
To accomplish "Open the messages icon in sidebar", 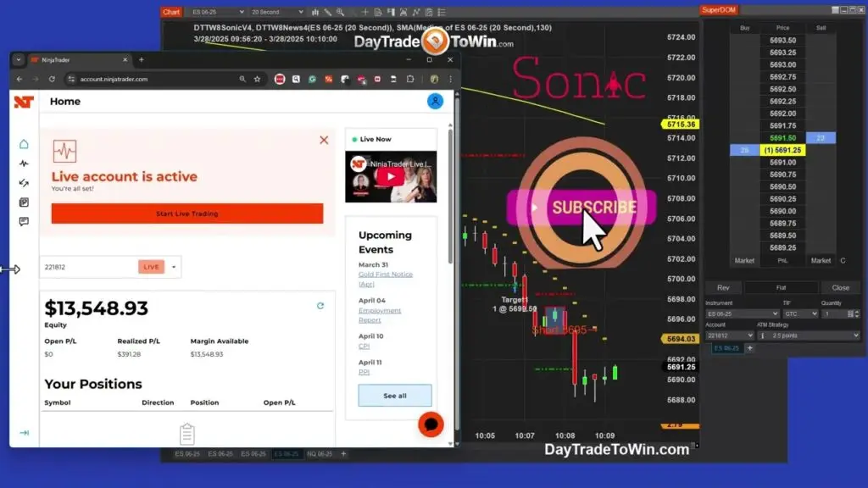I will click(x=24, y=221).
